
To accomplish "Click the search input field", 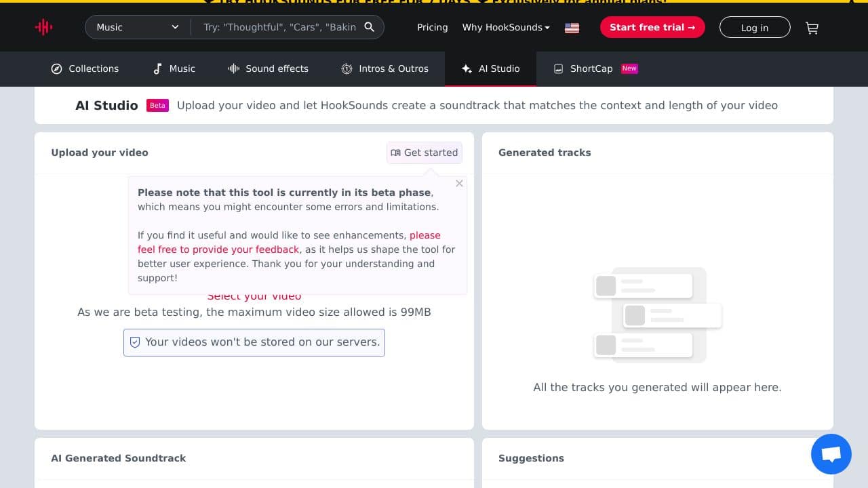I will pos(279,27).
